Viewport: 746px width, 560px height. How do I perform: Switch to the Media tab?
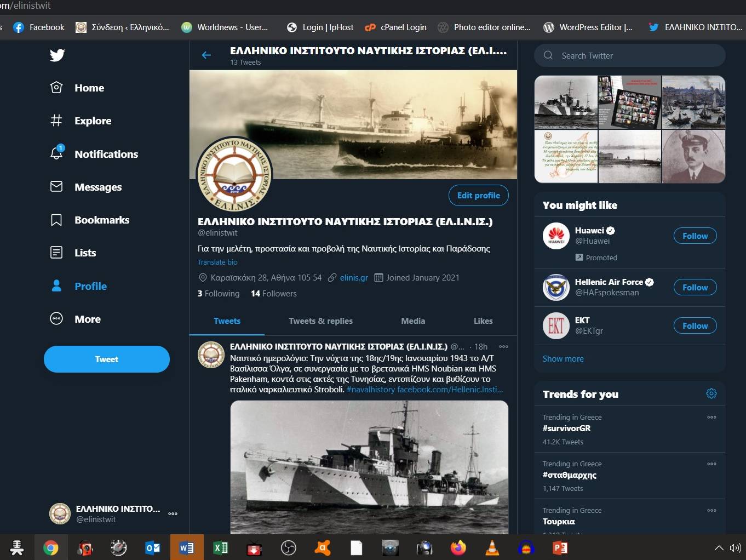coord(412,321)
